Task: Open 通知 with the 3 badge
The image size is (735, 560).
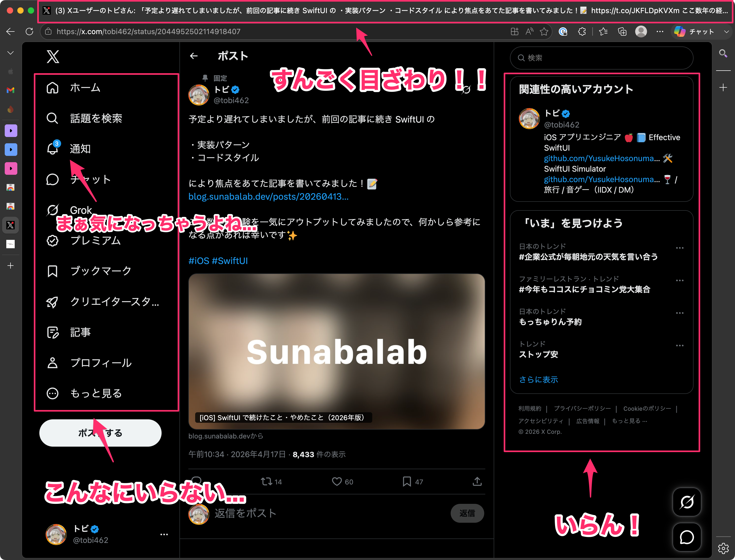Action: [69, 149]
